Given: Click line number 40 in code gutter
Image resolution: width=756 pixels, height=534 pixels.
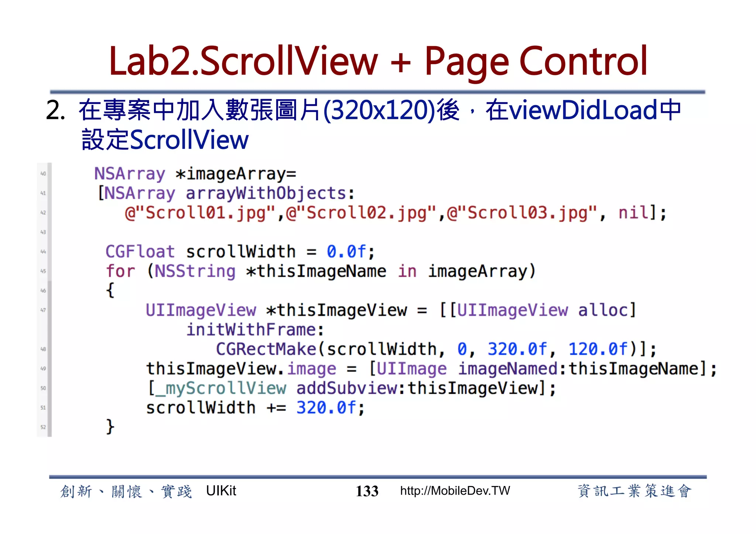Looking at the screenshot, I should [x=43, y=174].
